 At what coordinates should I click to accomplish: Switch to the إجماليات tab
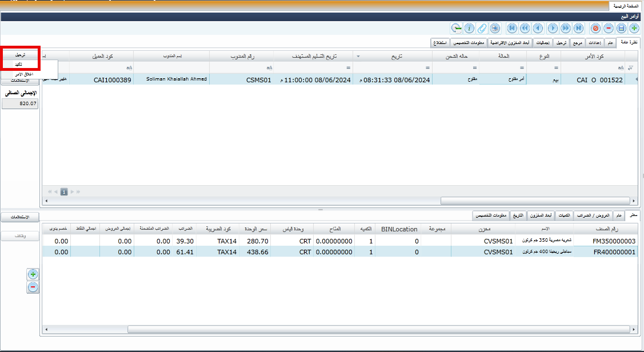click(x=545, y=43)
